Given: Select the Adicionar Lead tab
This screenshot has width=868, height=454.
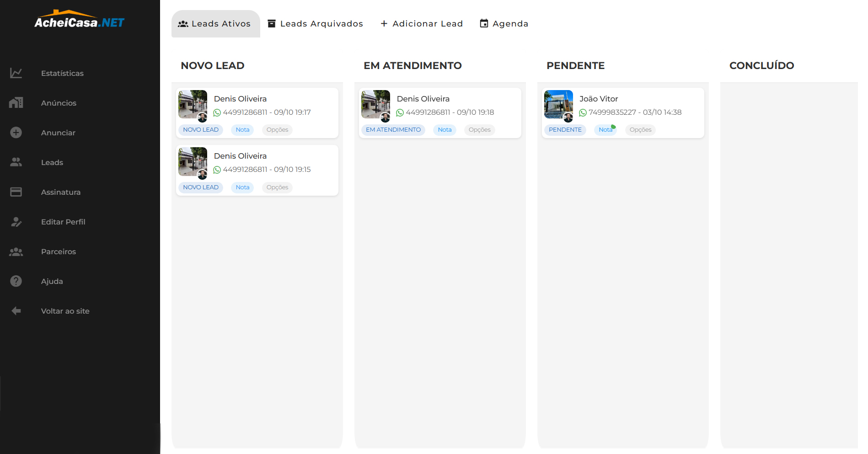Looking at the screenshot, I should point(421,23).
